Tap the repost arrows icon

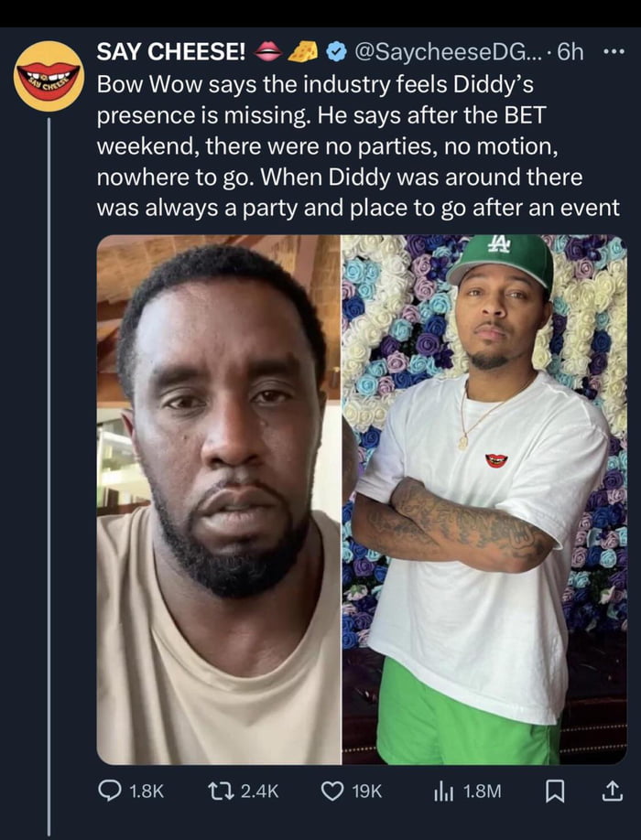coord(217,791)
